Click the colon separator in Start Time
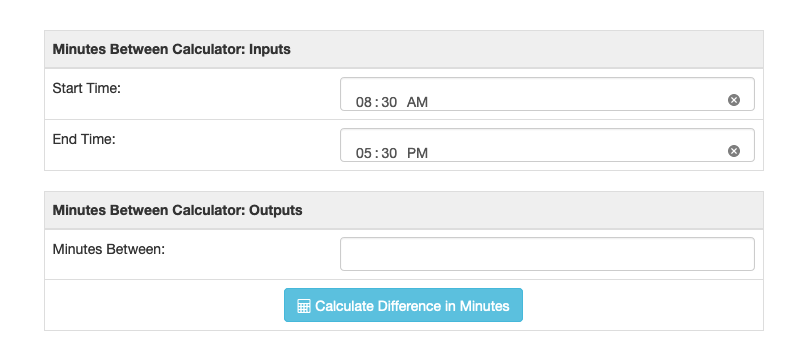 click(377, 102)
